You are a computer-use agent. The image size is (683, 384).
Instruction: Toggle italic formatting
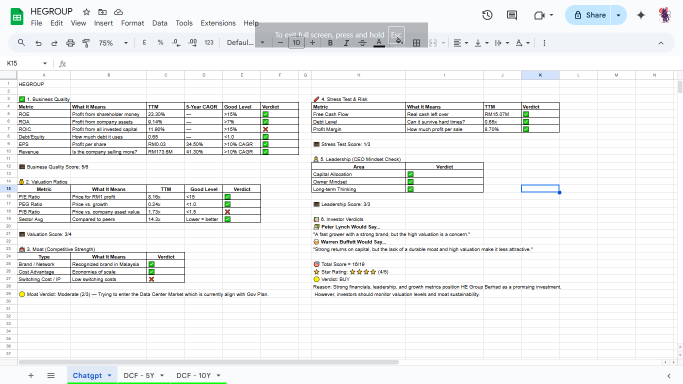346,43
